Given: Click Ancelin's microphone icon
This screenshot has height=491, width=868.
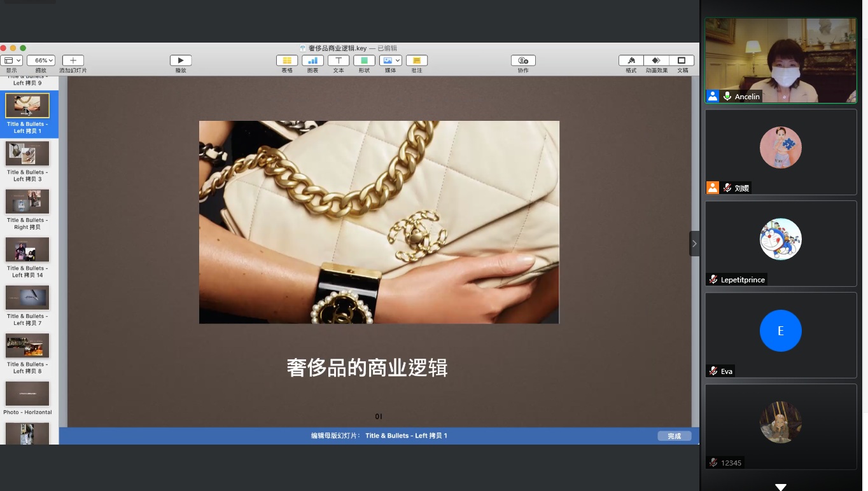Looking at the screenshot, I should (x=727, y=96).
